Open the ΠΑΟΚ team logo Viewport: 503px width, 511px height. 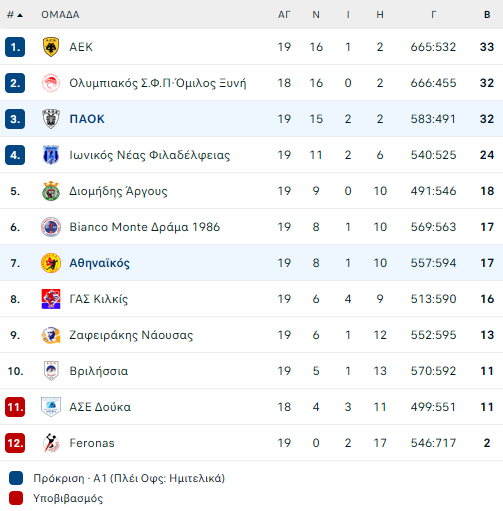[x=51, y=119]
